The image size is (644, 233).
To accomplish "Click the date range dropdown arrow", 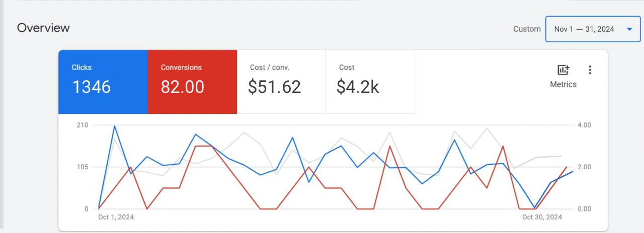I will click(629, 29).
